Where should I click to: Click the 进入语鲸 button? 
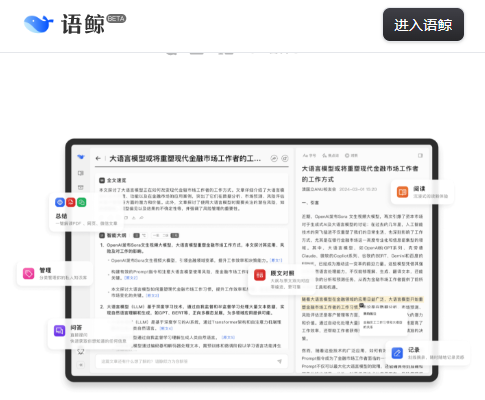click(x=423, y=25)
